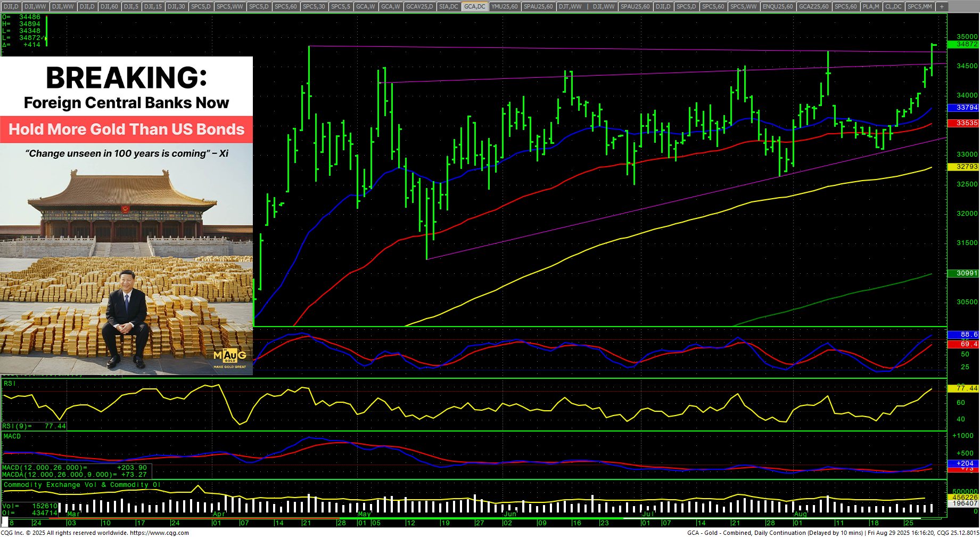Open the CL,DC chart tab
The width and height of the screenshot is (980, 537).
[x=893, y=6]
